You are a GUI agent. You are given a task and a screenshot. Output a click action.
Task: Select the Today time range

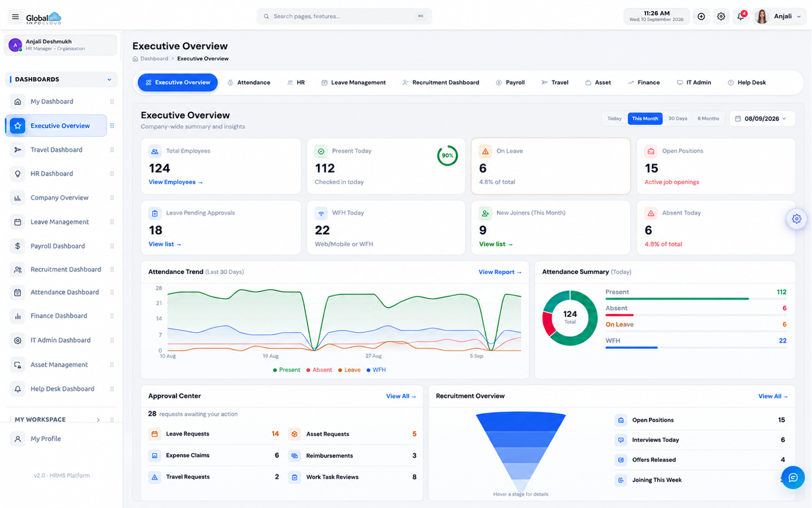[615, 118]
